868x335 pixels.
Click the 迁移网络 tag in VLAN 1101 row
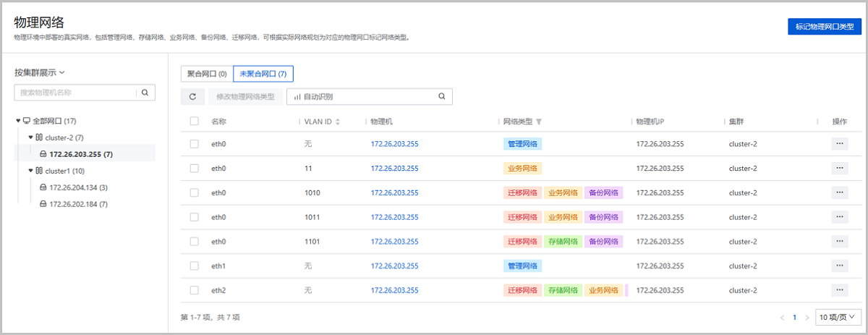click(521, 242)
